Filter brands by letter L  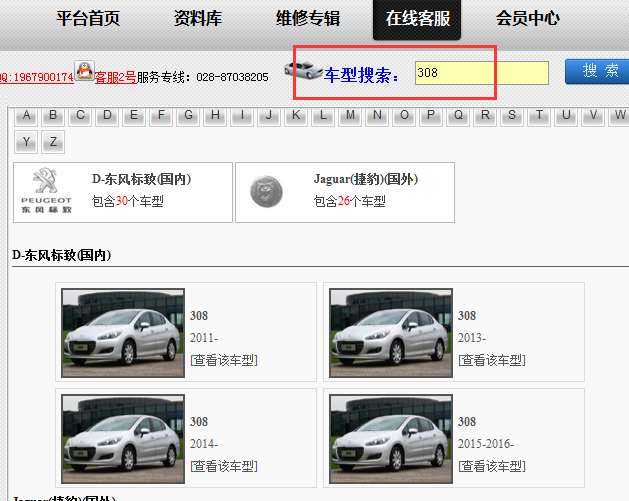(x=323, y=116)
